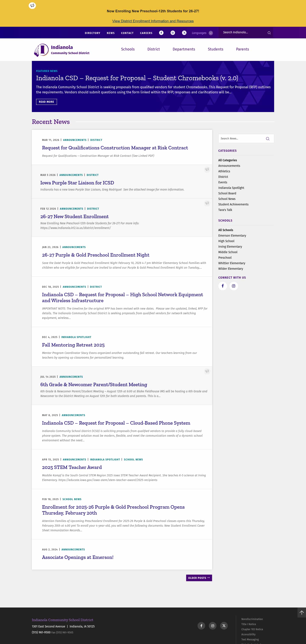
Task: Filter news by High School
Action: [x=226, y=241]
